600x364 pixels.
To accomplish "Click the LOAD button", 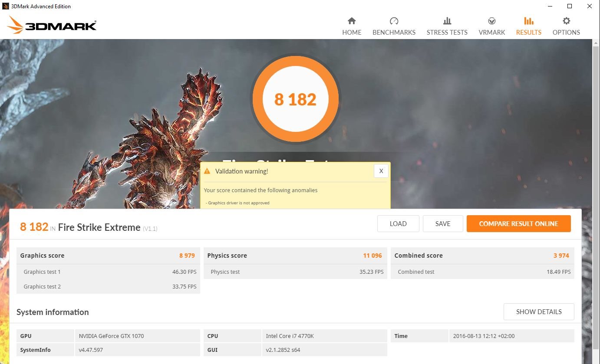I will click(398, 224).
